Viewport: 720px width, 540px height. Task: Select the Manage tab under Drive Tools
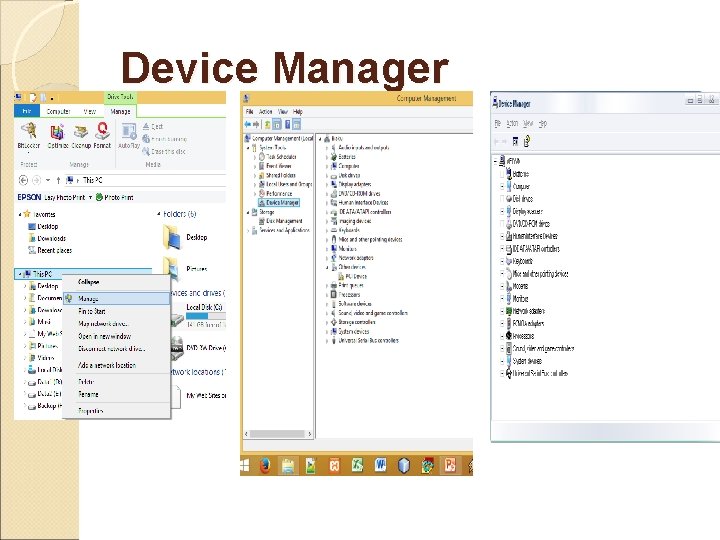[x=120, y=112]
